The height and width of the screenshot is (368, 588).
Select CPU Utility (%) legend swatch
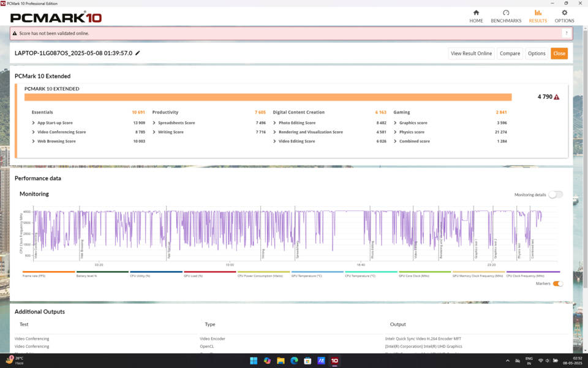pyautogui.click(x=156, y=272)
